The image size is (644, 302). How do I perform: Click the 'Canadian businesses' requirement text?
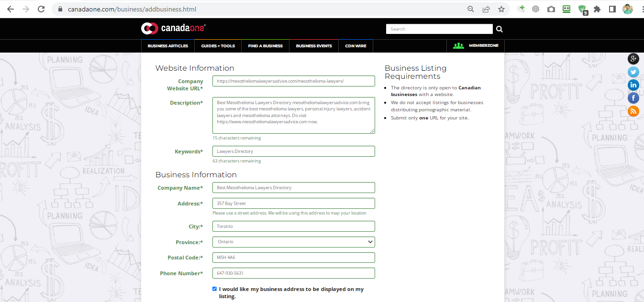(435, 91)
